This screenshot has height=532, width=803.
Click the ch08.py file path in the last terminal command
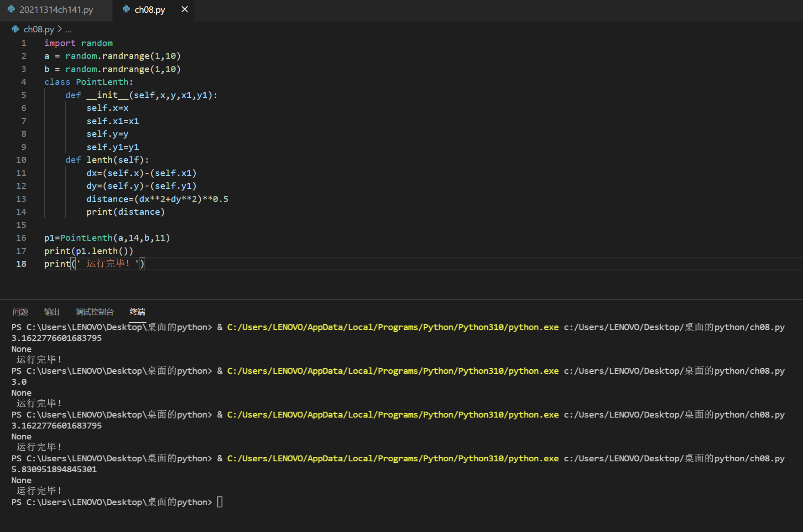click(x=674, y=459)
